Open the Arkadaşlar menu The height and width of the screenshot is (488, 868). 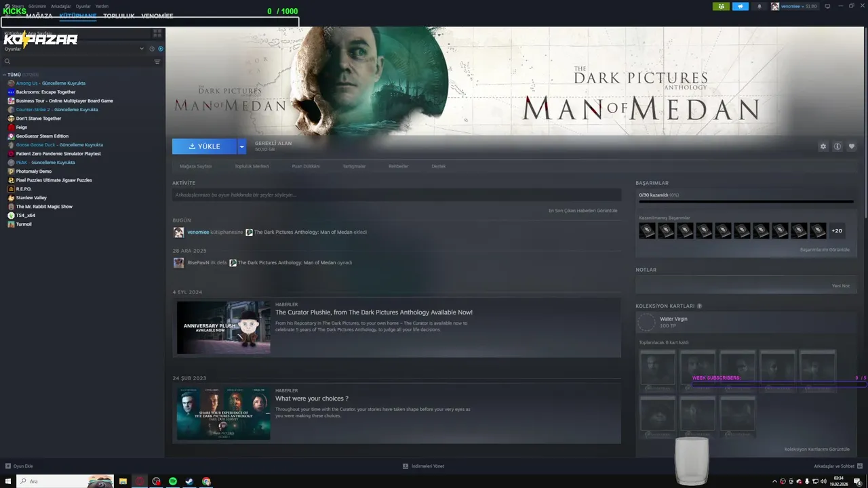point(61,6)
